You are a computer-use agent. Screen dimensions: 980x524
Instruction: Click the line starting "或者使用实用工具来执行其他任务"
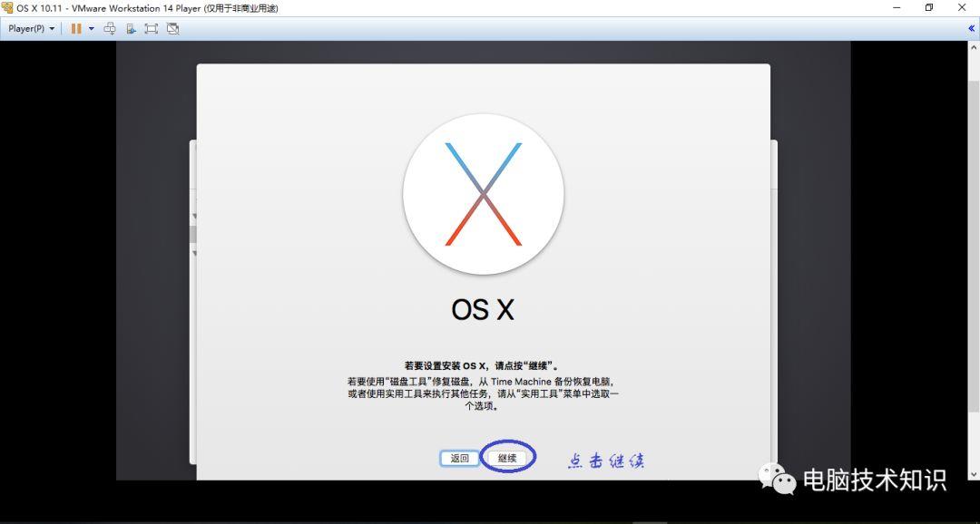coord(483,393)
